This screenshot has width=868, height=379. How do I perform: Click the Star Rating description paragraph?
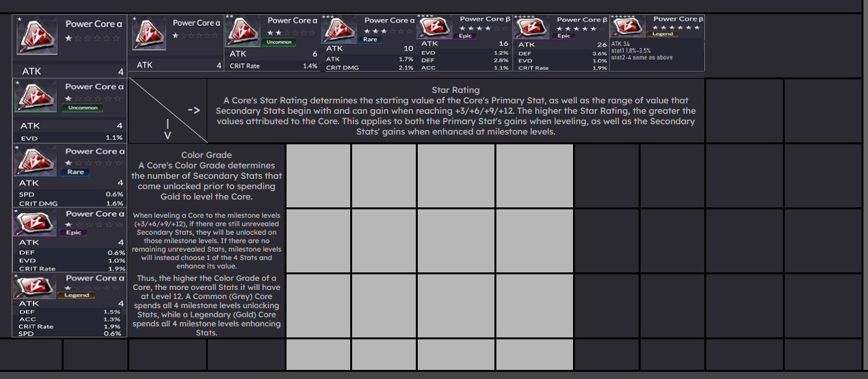pyautogui.click(x=455, y=116)
